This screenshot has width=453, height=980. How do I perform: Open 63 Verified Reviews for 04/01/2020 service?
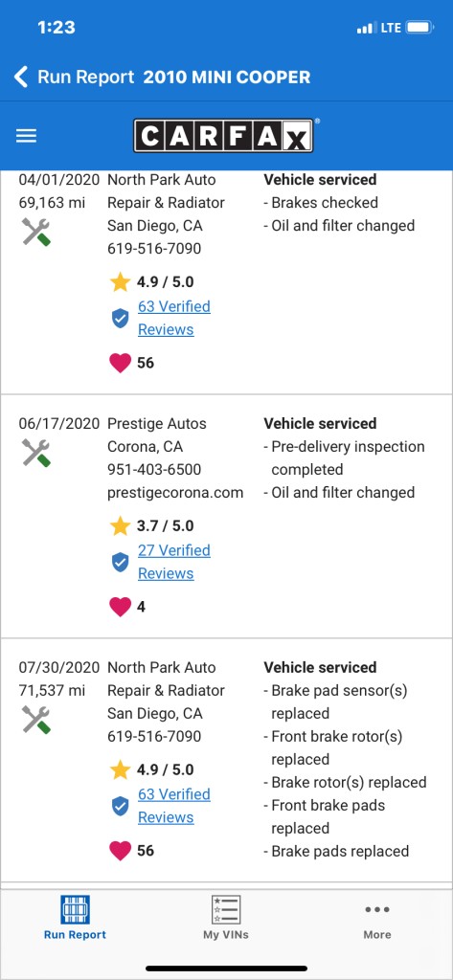174,318
